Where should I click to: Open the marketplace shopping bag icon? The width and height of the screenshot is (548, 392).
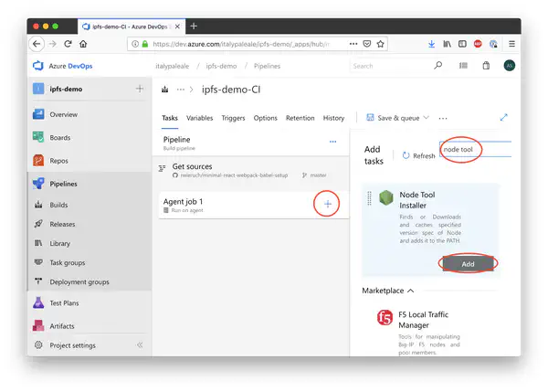[486, 66]
